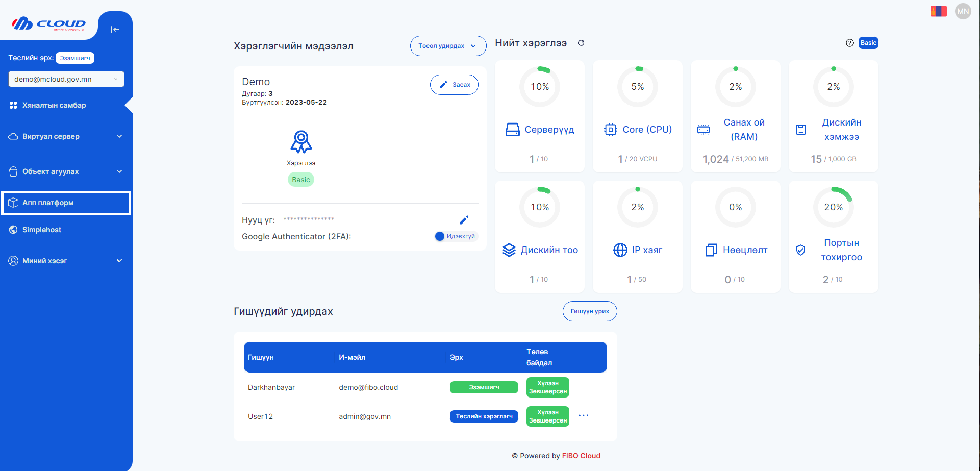Viewport: 980px width, 471px height.
Task: Open the three-dot menu on User12 row
Action: tap(584, 416)
